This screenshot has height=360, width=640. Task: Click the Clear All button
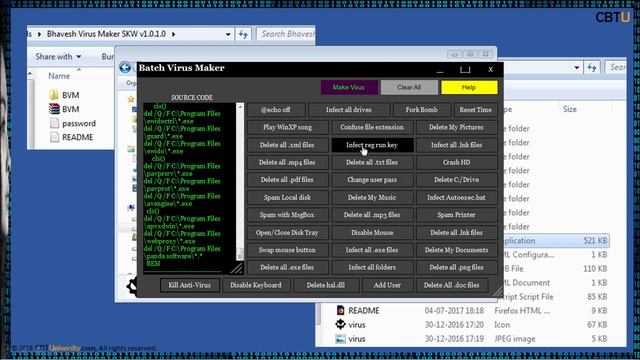coord(409,87)
